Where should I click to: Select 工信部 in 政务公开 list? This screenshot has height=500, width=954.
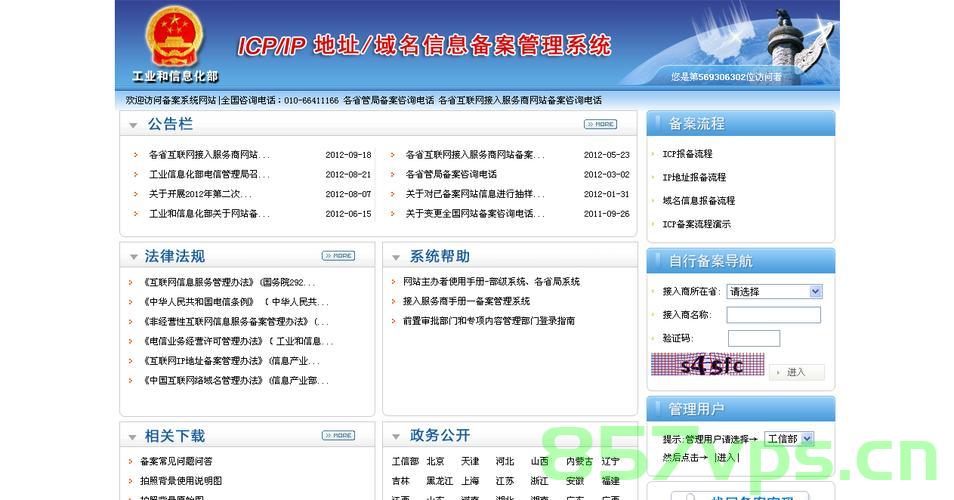click(405, 461)
